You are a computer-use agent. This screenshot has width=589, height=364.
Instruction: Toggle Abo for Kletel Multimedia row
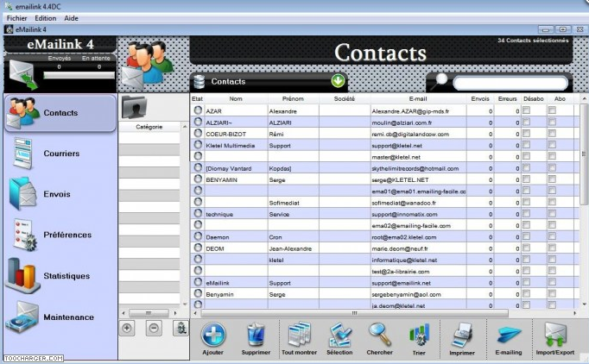[x=552, y=145]
